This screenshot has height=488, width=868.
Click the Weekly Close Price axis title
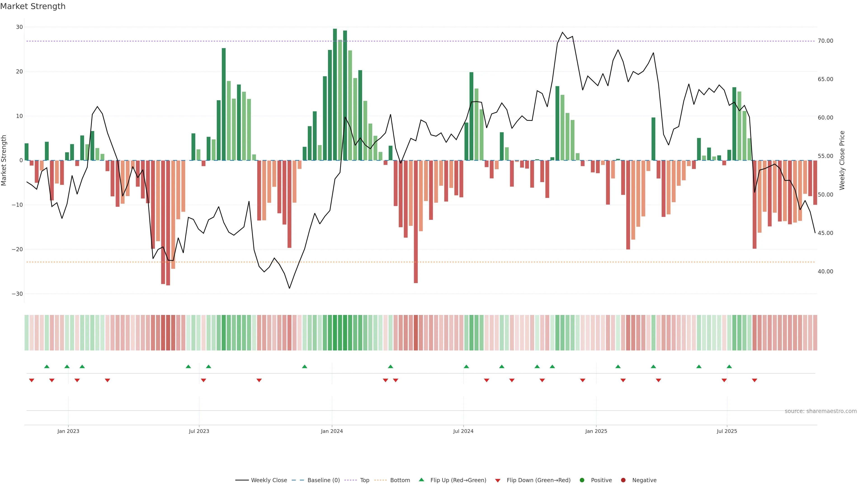pos(842,160)
